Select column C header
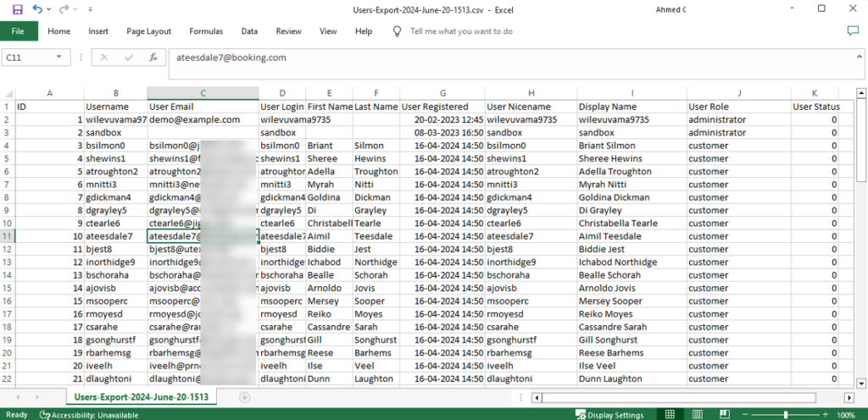Viewport: 868px width, 420px height. coord(203,93)
